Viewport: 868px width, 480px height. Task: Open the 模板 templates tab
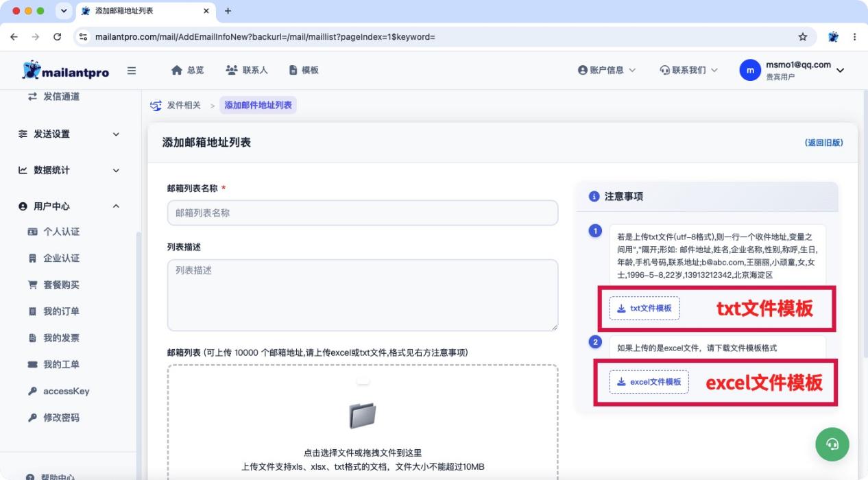click(x=304, y=70)
